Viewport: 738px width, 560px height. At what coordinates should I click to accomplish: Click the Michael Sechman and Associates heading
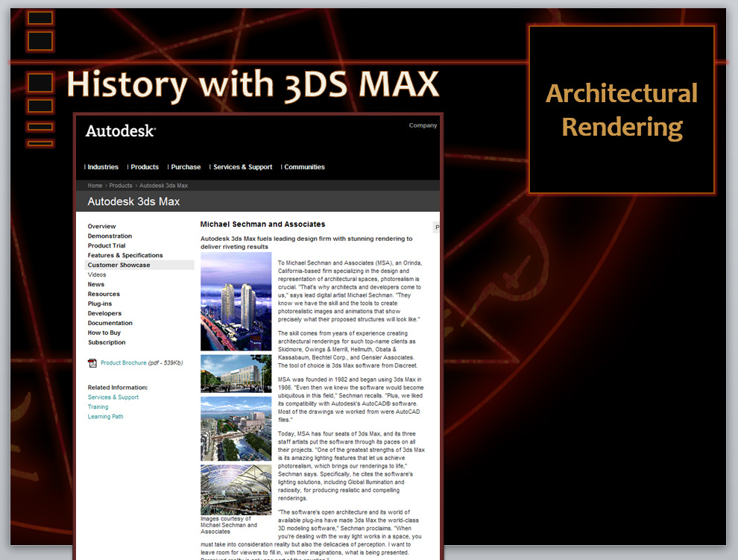262,224
